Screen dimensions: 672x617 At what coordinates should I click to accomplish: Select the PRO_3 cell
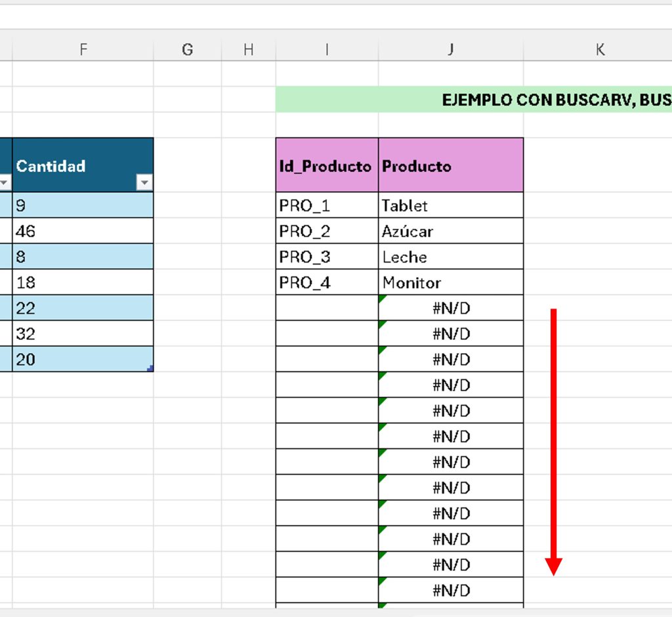click(326, 257)
